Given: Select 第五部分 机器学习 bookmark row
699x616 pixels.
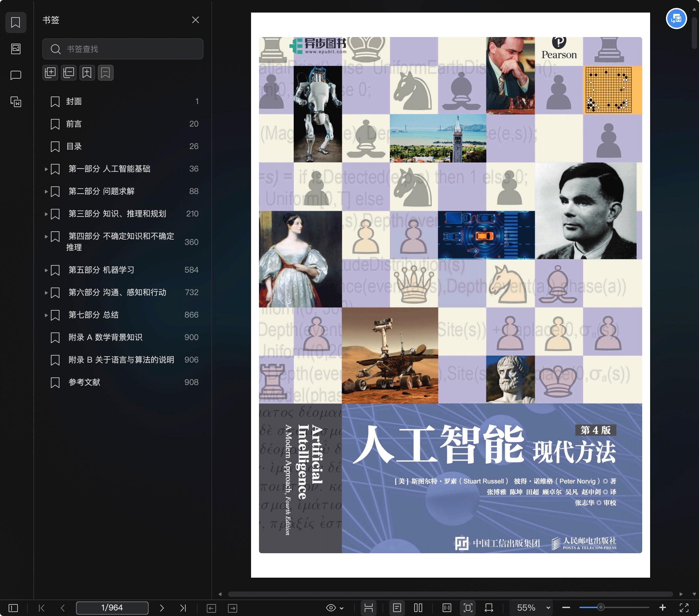Looking at the screenshot, I should (123, 270).
